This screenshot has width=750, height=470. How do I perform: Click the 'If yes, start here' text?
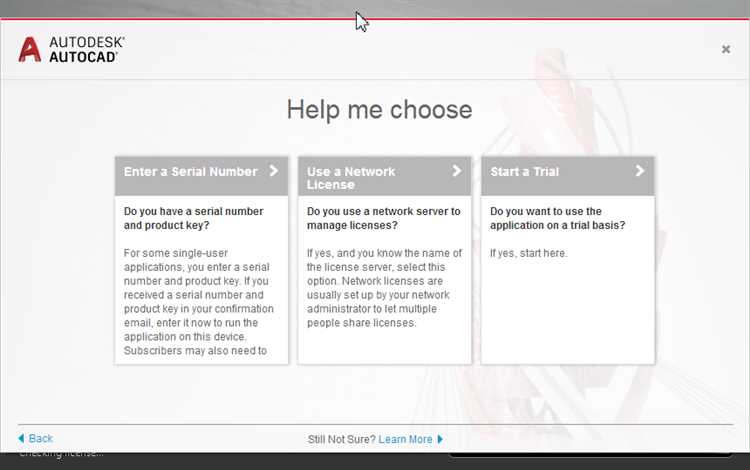tap(529, 253)
